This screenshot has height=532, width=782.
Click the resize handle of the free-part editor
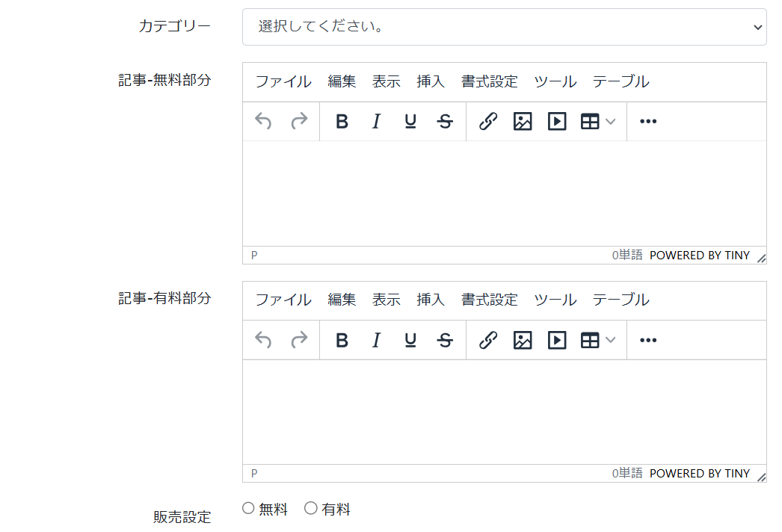click(x=761, y=259)
